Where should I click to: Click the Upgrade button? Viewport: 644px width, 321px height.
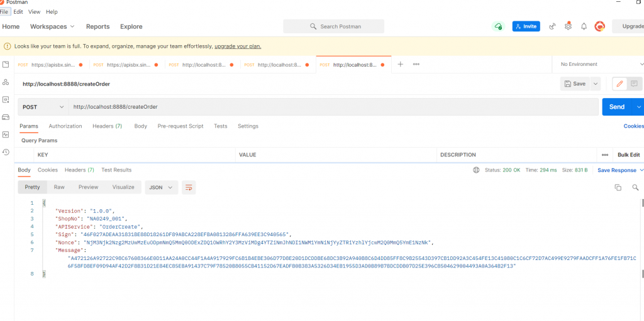[x=628, y=26]
